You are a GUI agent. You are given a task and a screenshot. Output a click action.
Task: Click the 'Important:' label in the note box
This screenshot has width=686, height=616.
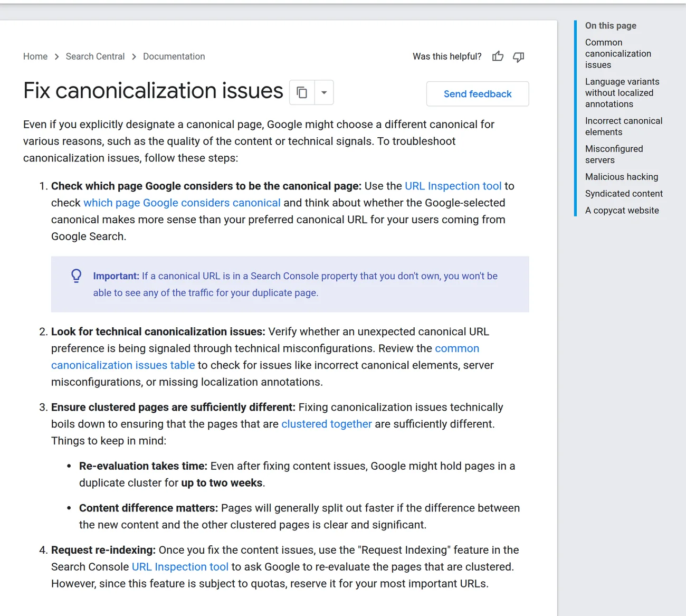pos(116,276)
